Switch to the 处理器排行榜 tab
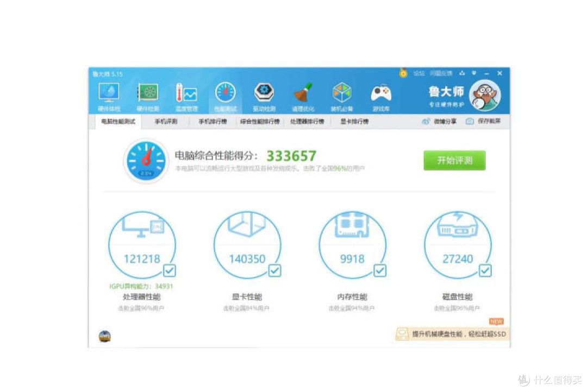This screenshot has width=587, height=392. (x=307, y=122)
